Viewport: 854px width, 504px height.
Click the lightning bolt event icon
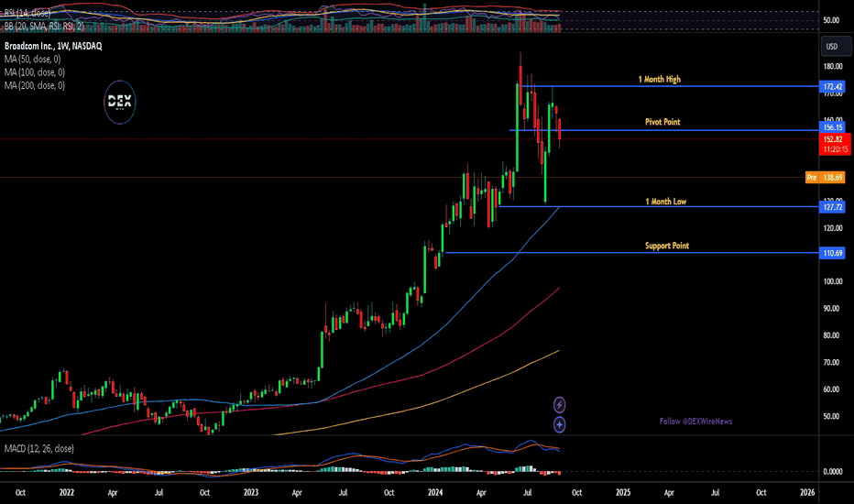[559, 405]
